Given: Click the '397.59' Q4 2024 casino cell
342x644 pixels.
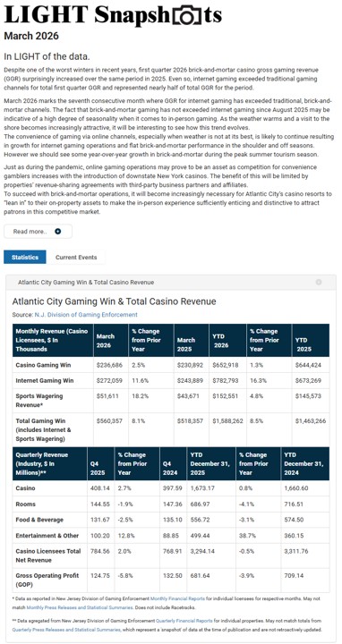Looking at the screenshot, I should 172,488.
